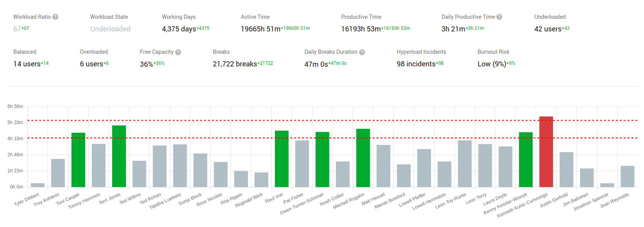Click the 98 incidents Hyperload value
Image resolution: width=644 pixels, height=227 pixels.
click(416, 64)
